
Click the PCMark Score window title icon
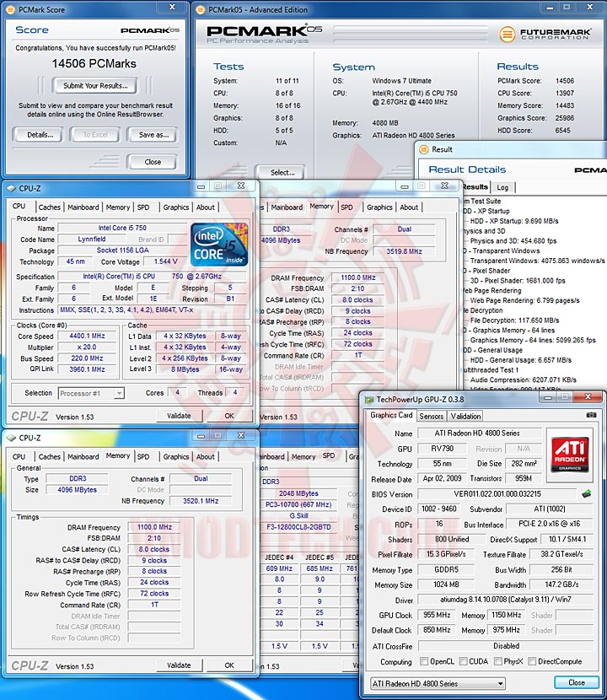11,9
